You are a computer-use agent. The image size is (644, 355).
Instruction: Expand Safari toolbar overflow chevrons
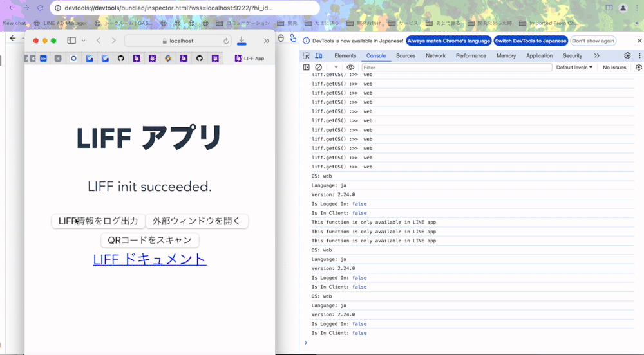(x=267, y=41)
